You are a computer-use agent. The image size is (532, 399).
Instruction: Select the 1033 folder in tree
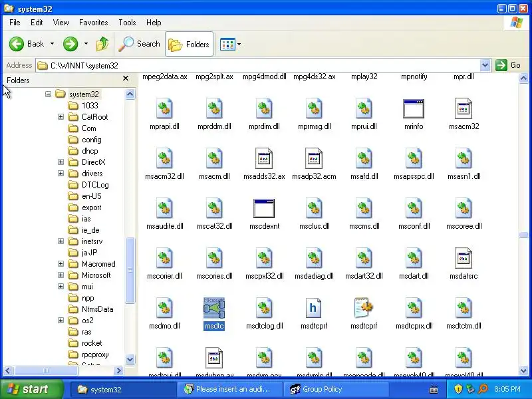tap(90, 106)
